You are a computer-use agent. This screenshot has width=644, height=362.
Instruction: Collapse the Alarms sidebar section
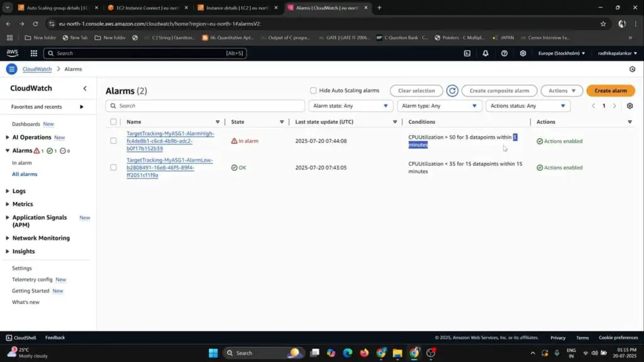(8, 151)
